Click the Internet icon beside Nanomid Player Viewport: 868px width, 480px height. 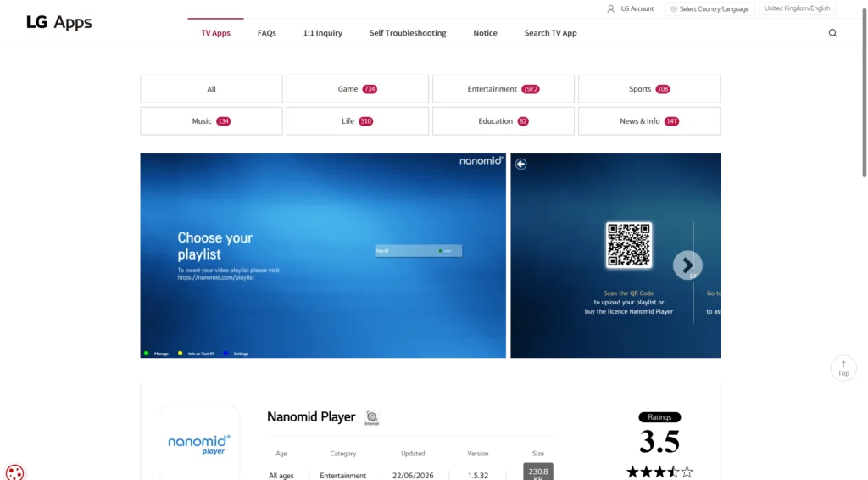[372, 417]
